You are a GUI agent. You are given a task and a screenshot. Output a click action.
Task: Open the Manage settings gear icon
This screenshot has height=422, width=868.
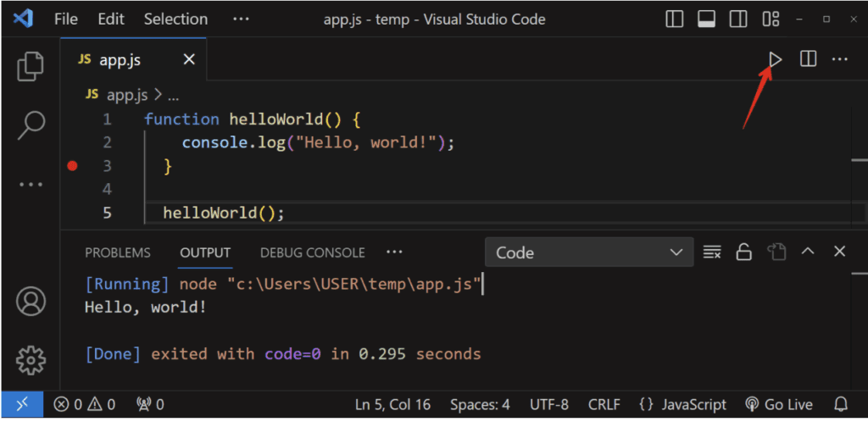(31, 358)
